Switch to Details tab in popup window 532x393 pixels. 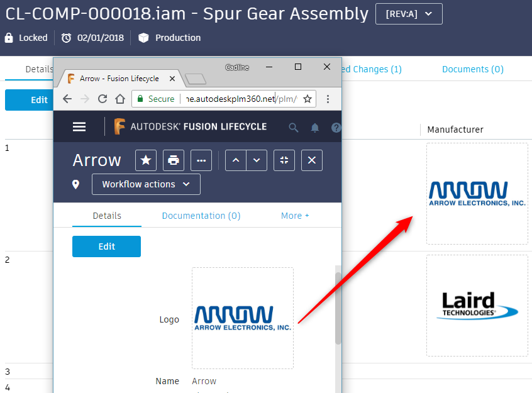(107, 216)
